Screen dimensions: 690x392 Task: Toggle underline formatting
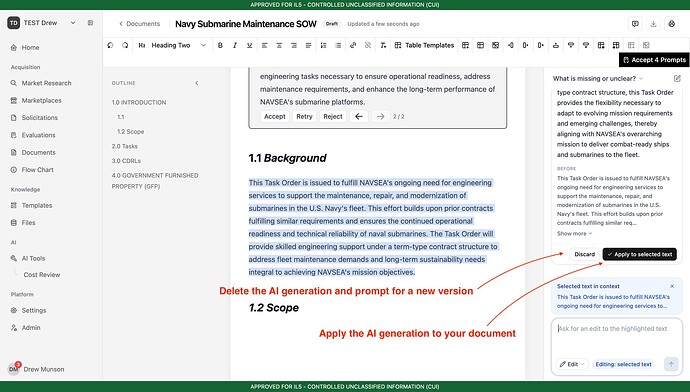click(x=250, y=45)
